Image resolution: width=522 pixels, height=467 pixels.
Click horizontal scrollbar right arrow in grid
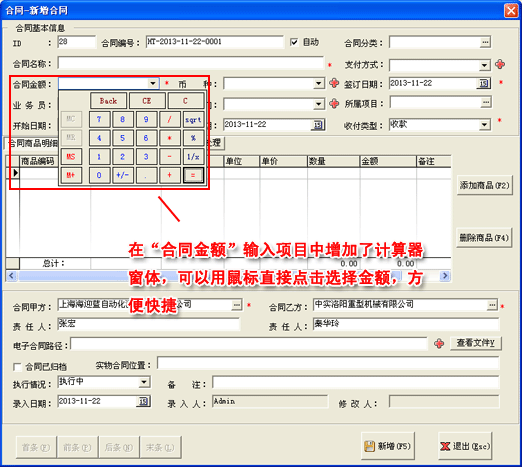pyautogui.click(x=445, y=276)
